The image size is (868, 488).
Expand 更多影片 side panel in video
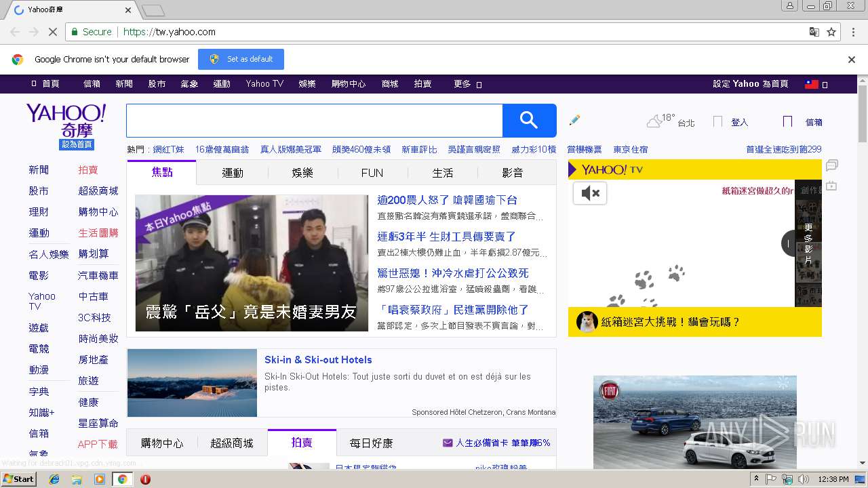808,243
